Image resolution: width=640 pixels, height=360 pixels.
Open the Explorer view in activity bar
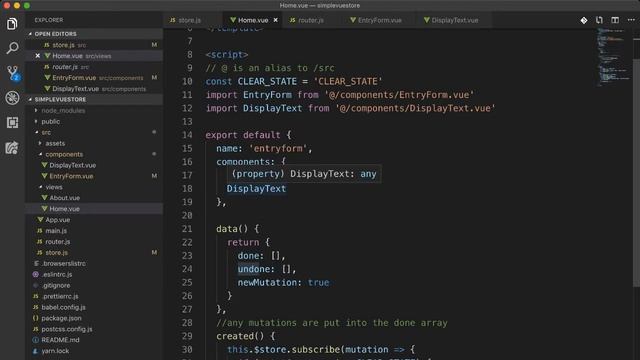point(12,24)
